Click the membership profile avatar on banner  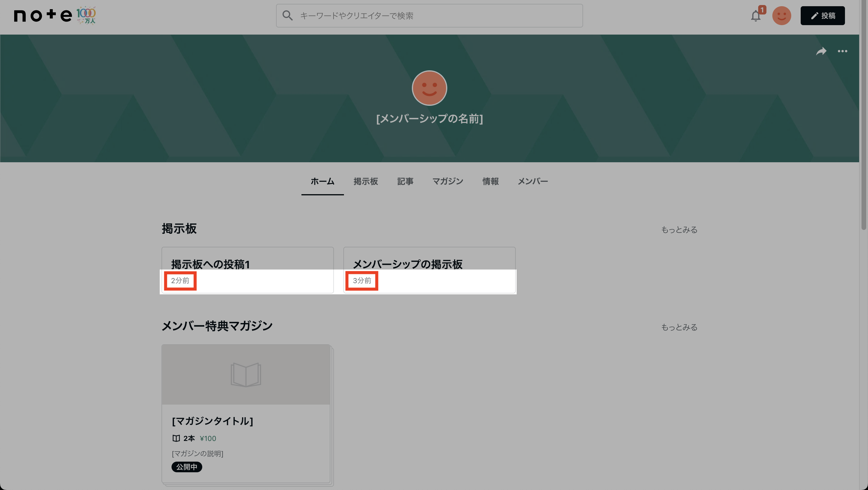(429, 88)
